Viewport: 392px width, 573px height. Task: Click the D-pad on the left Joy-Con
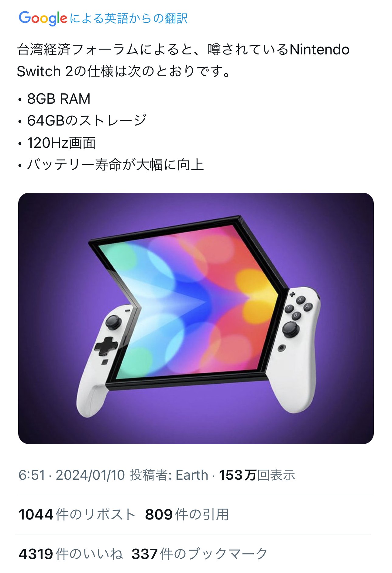(106, 346)
